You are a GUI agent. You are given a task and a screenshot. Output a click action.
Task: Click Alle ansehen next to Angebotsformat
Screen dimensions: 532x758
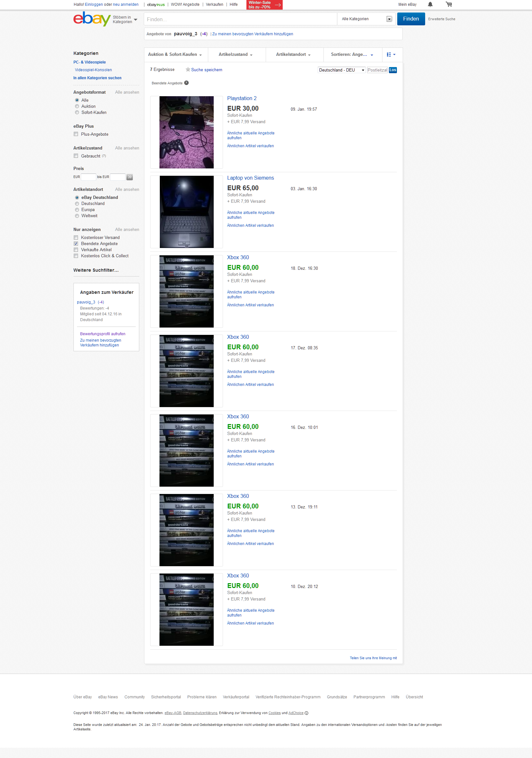127,92
